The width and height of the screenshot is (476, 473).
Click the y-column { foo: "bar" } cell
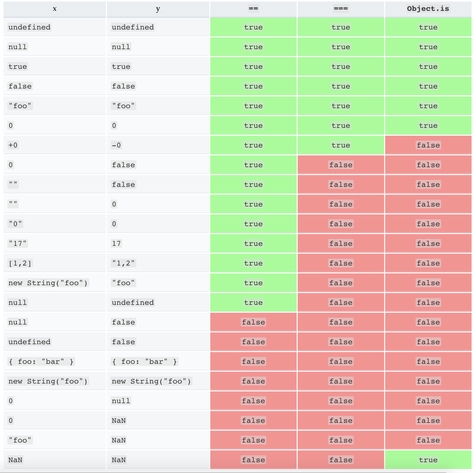point(144,362)
